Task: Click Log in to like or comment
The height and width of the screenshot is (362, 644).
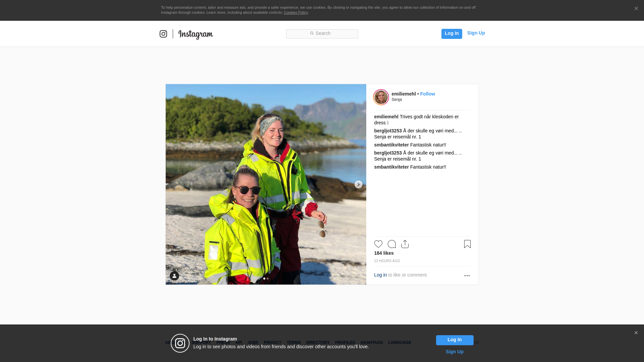Action: (380, 275)
